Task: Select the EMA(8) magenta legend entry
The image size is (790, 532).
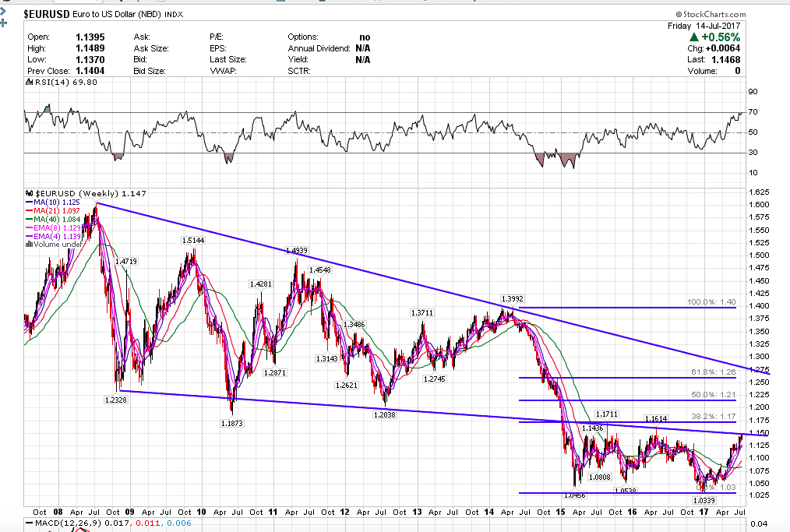Action: [x=55, y=227]
